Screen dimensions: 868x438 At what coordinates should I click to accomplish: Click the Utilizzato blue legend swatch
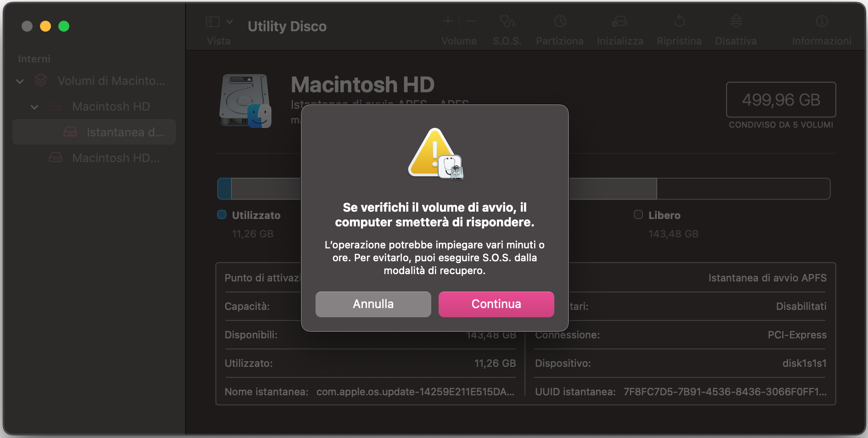tap(222, 215)
